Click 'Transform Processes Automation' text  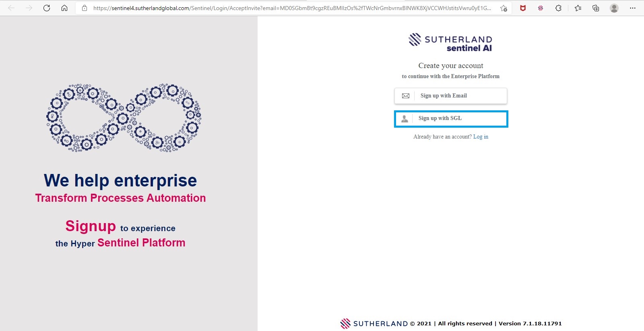click(x=120, y=198)
